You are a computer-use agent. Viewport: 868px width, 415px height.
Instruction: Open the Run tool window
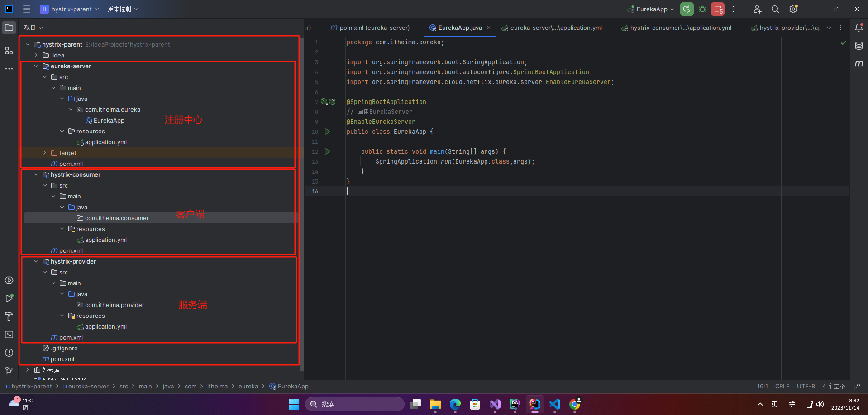9,298
